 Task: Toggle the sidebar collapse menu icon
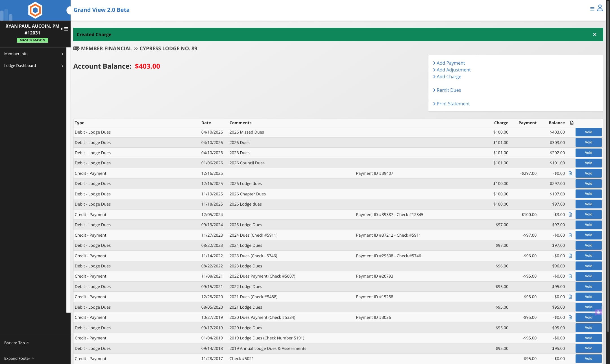(65, 29)
